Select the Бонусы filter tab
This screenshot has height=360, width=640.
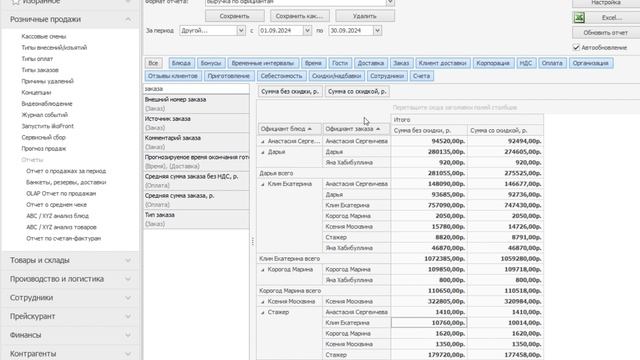point(211,63)
